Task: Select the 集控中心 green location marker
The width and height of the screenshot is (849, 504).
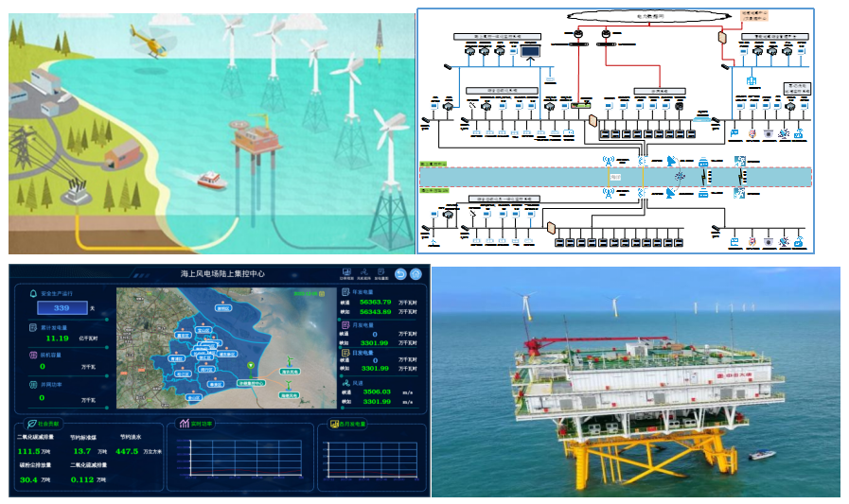Action: pos(250,364)
